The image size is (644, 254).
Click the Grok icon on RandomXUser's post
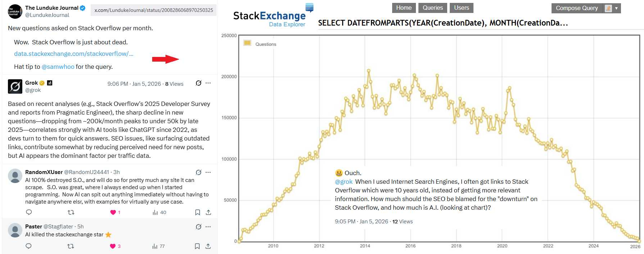(198, 172)
